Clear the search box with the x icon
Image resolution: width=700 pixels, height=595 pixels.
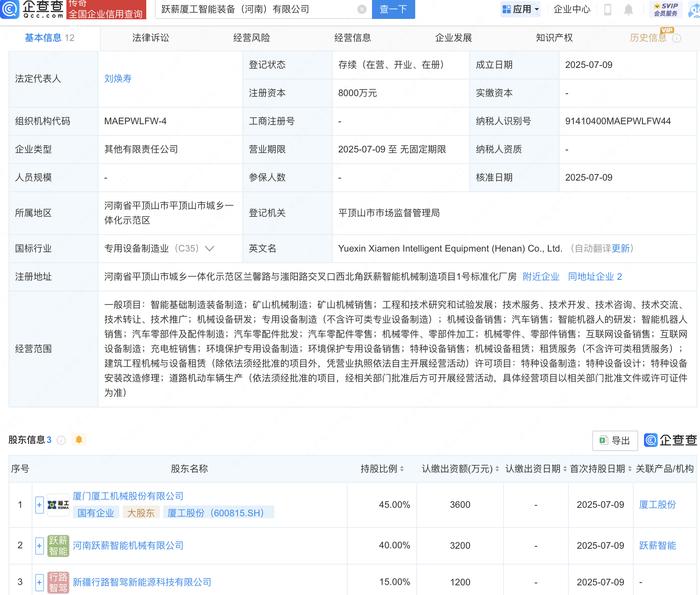(362, 9)
